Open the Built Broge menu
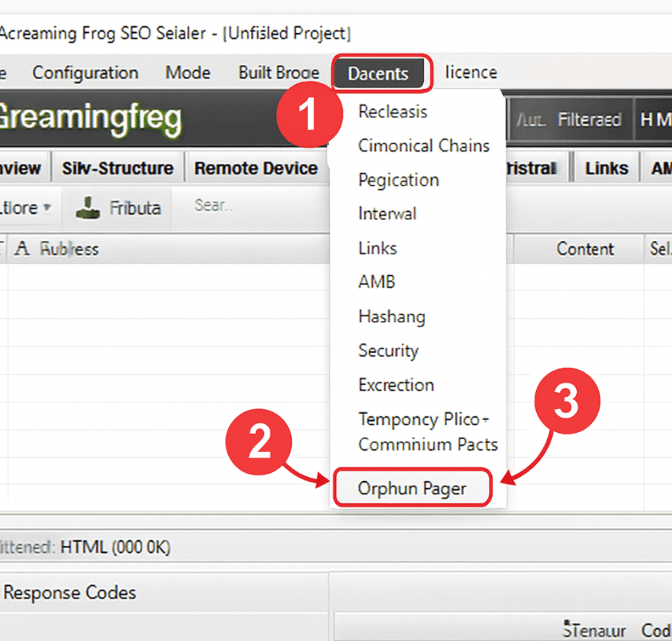This screenshot has height=641, width=672. (279, 73)
